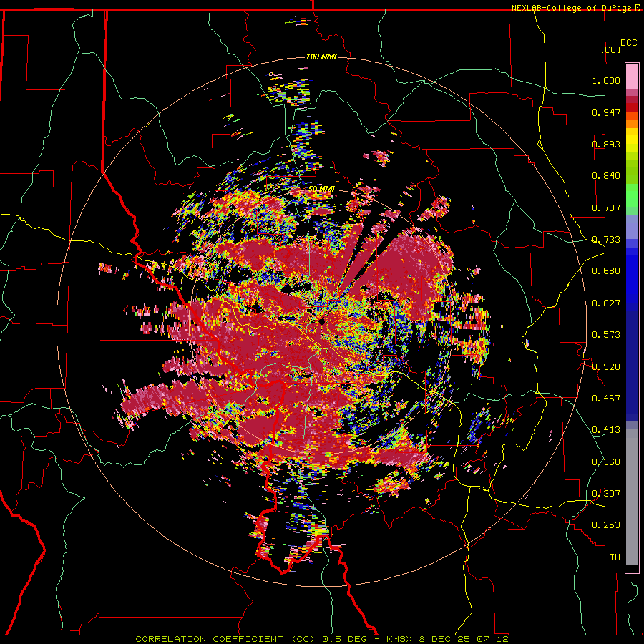The width and height of the screenshot is (644, 644).
Task: Select the 1.000 legend value
Action: click(x=606, y=80)
